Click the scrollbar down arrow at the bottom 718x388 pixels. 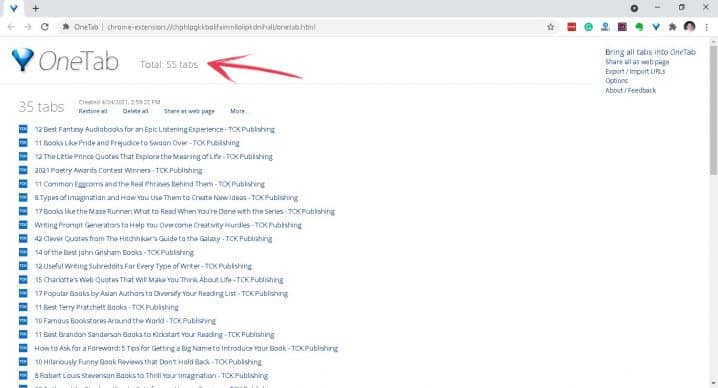click(713, 383)
